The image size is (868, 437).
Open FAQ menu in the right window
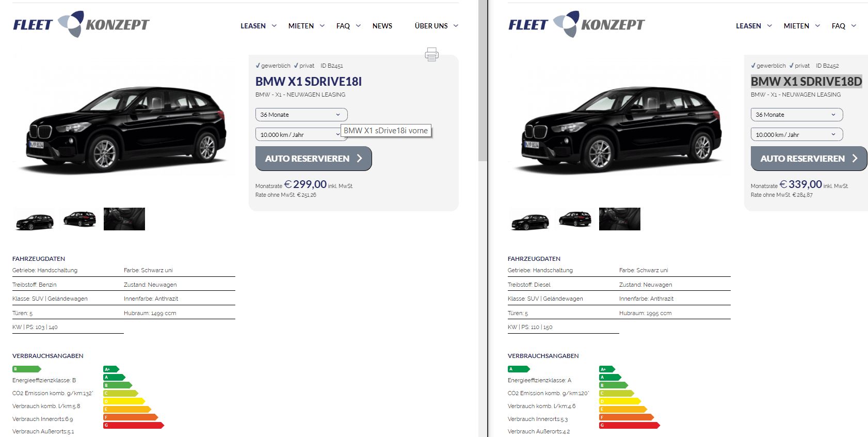pyautogui.click(x=839, y=26)
